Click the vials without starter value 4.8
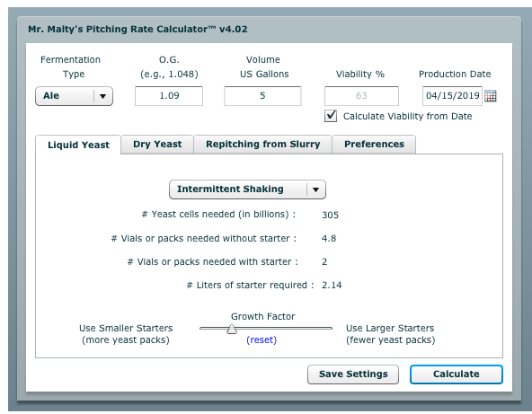Image resolution: width=532 pixels, height=414 pixels. (329, 238)
